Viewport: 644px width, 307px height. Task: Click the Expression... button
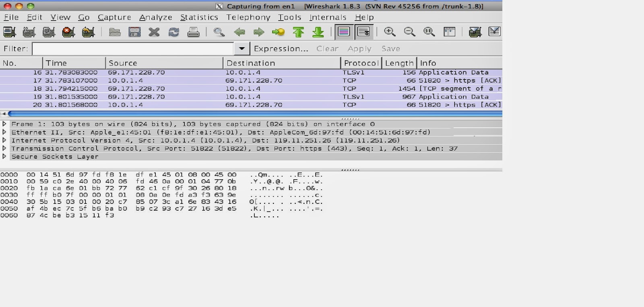click(281, 49)
